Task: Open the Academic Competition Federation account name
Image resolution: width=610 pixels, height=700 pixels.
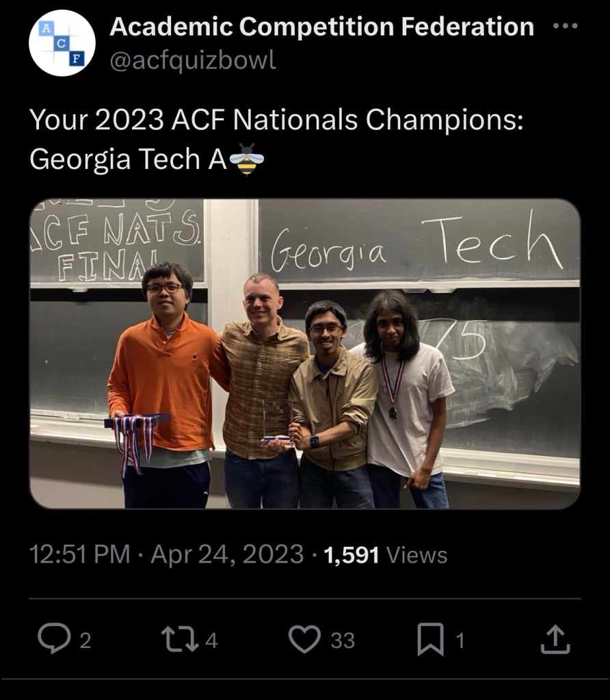Action: tap(321, 27)
